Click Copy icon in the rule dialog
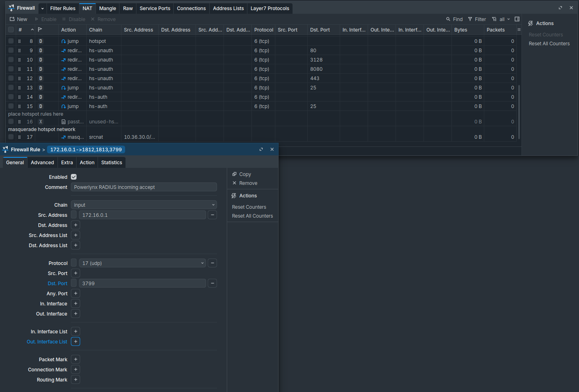 (x=234, y=174)
